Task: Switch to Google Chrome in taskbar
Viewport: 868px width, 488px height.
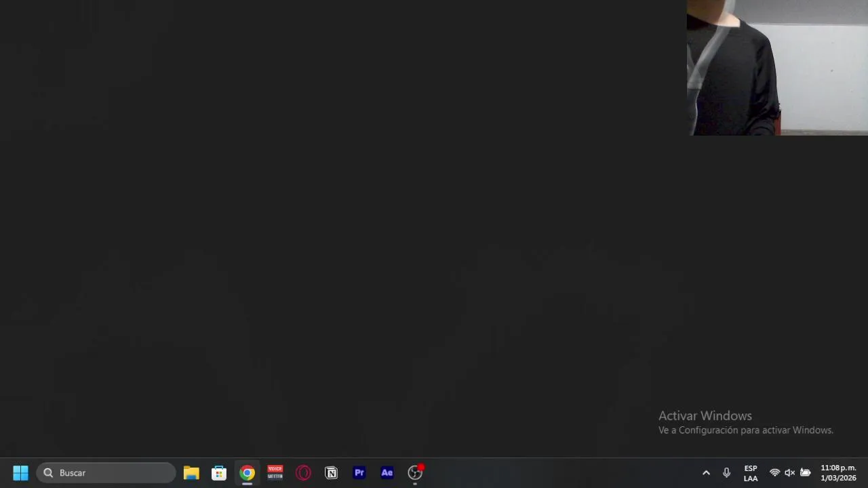Action: click(x=247, y=472)
